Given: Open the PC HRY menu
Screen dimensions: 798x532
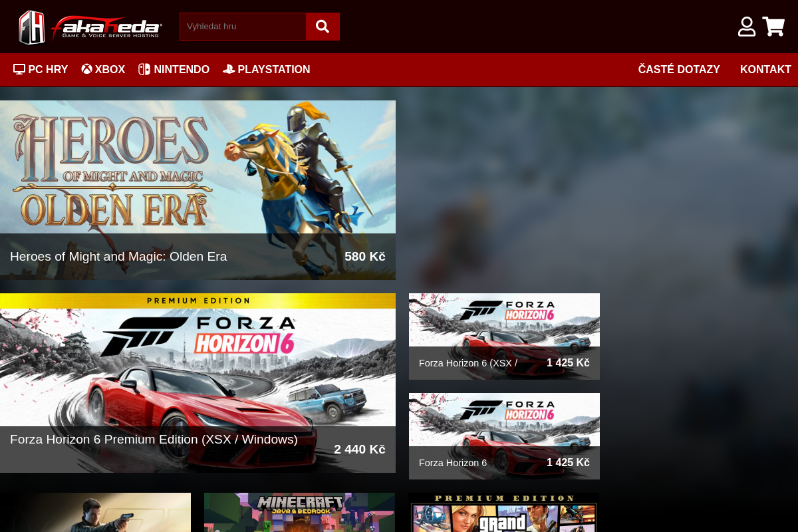Looking at the screenshot, I should [x=41, y=70].
